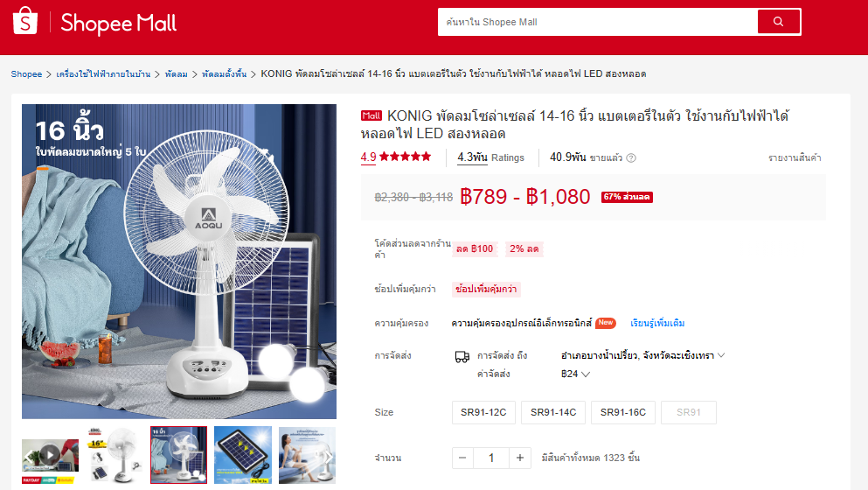Focus the Shopee Mall search field

598,22
